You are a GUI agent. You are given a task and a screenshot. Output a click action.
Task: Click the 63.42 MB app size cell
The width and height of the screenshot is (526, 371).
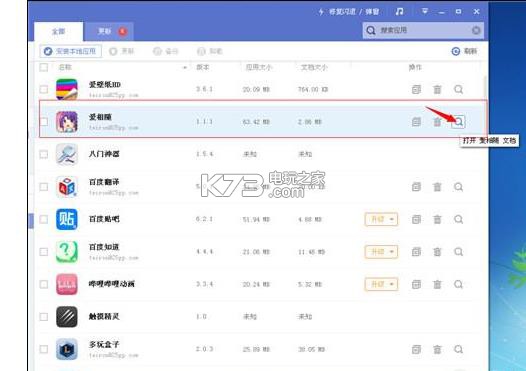click(x=256, y=122)
